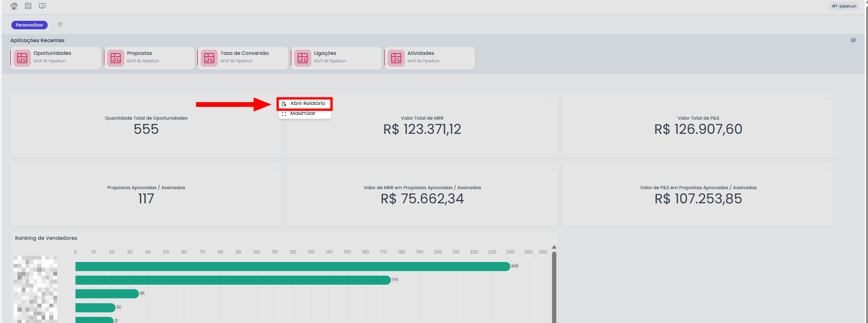Click the Personalizar button

(x=29, y=25)
